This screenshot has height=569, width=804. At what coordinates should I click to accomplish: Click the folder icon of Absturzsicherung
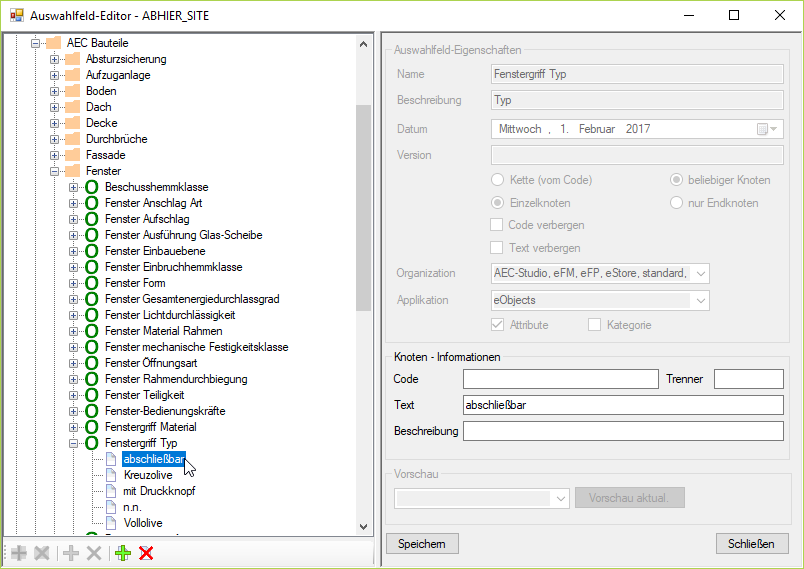[x=73, y=59]
